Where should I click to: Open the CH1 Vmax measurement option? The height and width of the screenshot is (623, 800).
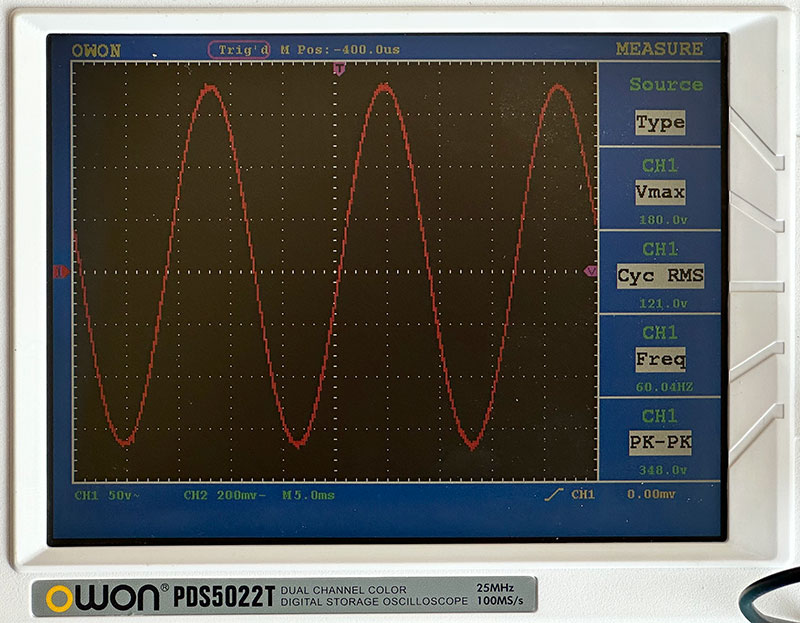(x=660, y=191)
